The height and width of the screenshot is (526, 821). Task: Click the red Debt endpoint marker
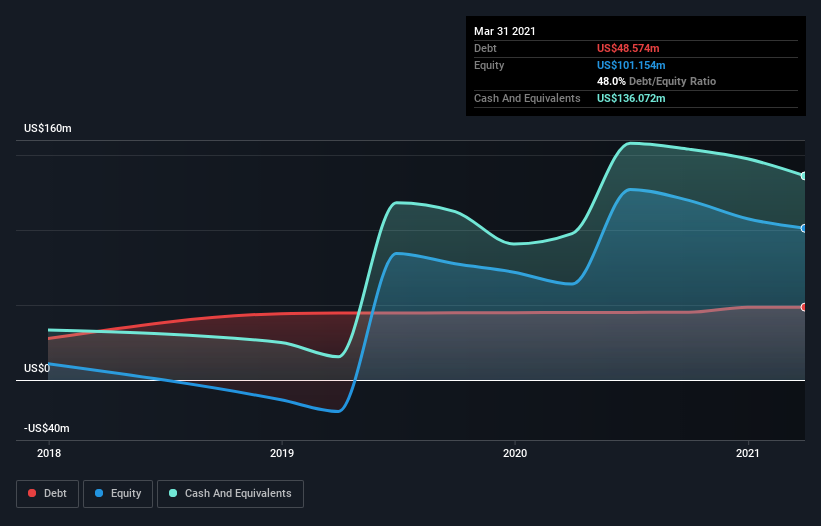804,307
